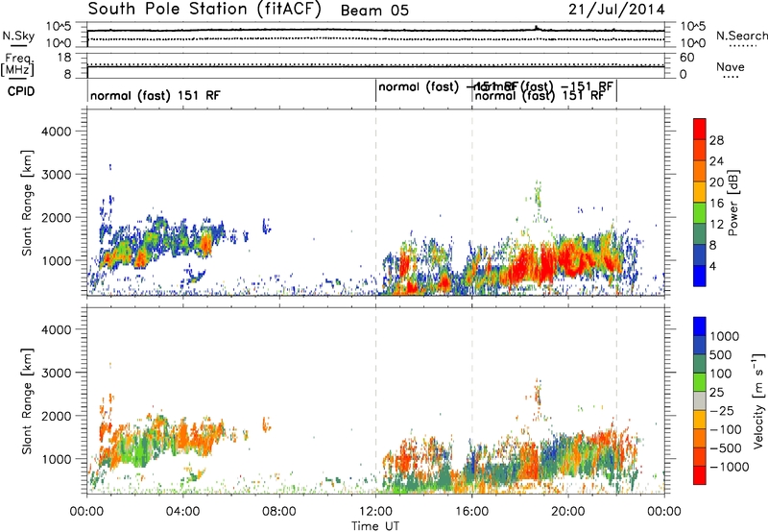Click the "N.Search" legend label
Screen dimensions: 768x532
click(x=741, y=36)
